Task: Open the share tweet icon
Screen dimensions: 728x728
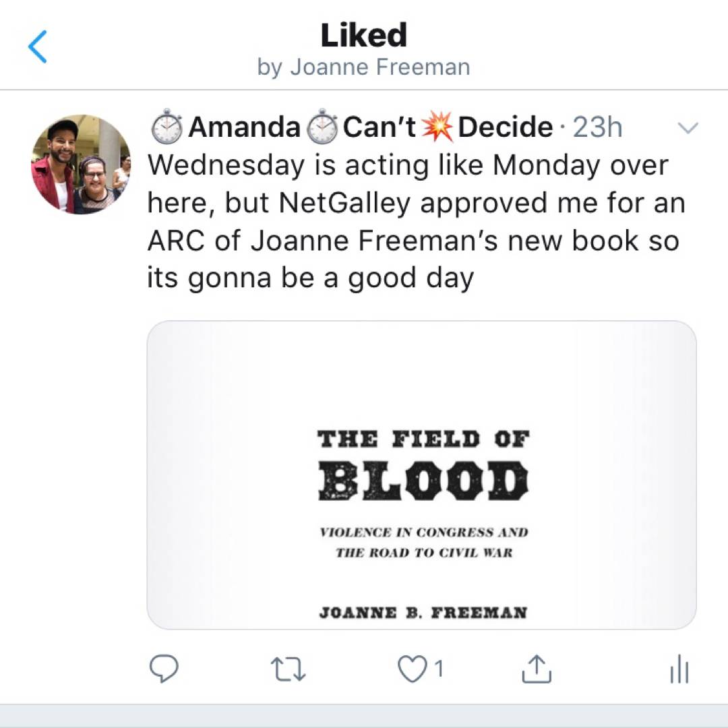Action: [537, 669]
